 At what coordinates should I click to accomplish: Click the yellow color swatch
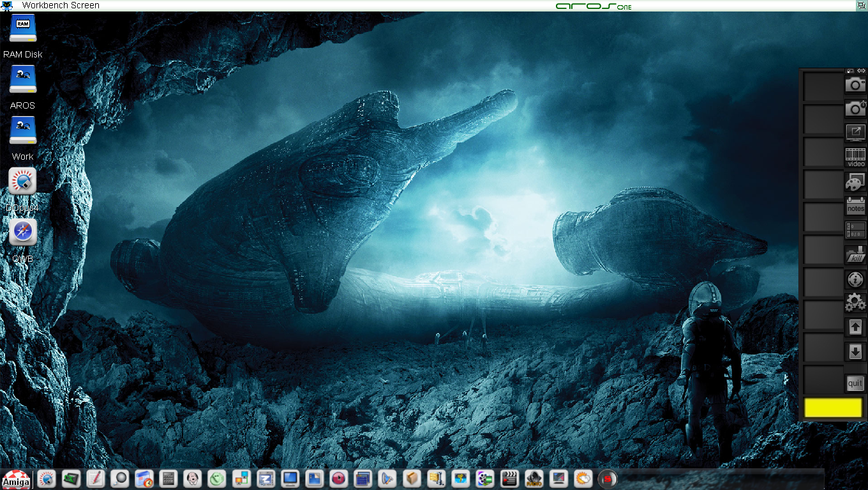(833, 408)
